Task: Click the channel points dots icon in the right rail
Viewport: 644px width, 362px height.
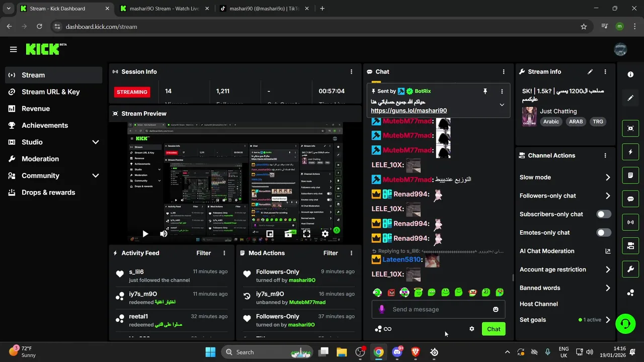Action: (x=630, y=293)
